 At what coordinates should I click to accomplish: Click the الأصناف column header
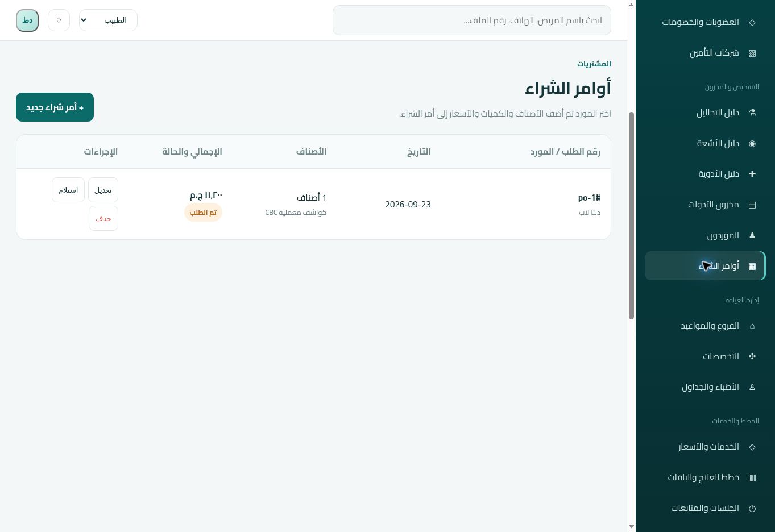pyautogui.click(x=311, y=152)
